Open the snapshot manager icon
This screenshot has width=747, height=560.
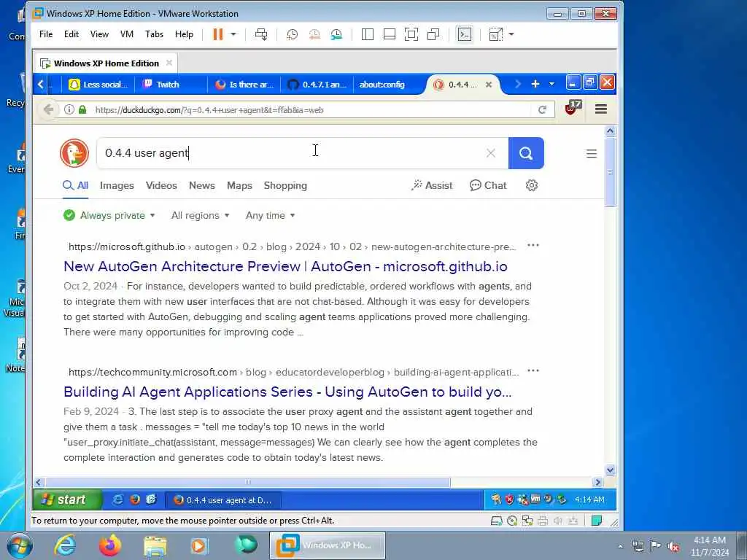pos(336,34)
